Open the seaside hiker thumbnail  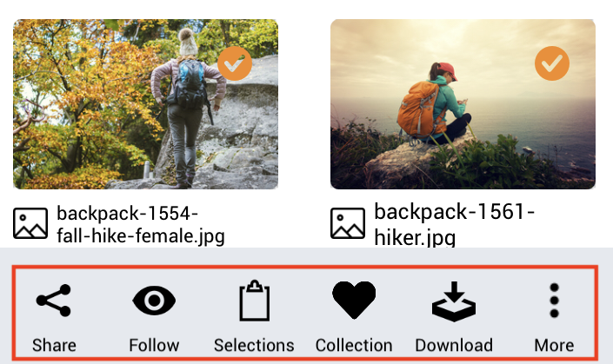click(463, 104)
